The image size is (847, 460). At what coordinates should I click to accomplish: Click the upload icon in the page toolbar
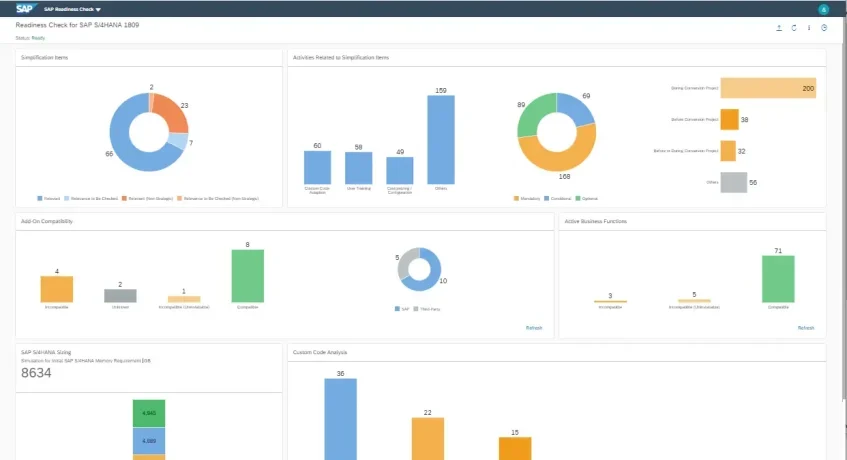779,28
